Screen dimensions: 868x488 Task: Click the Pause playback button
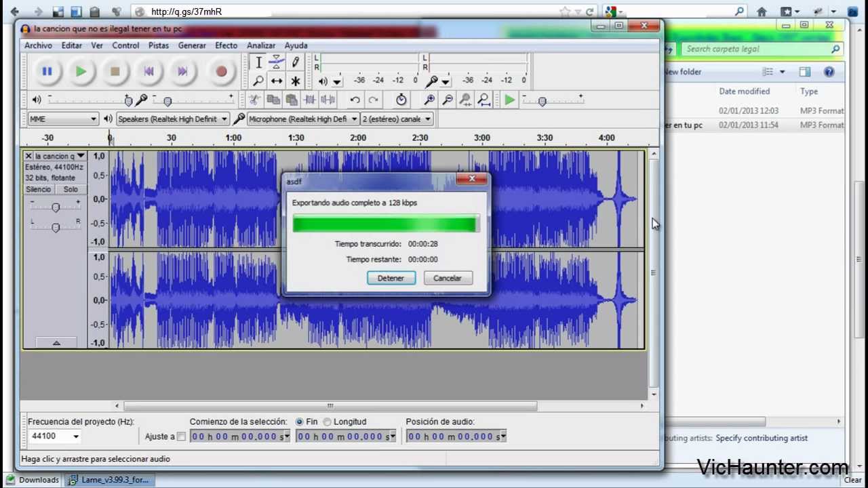point(47,71)
